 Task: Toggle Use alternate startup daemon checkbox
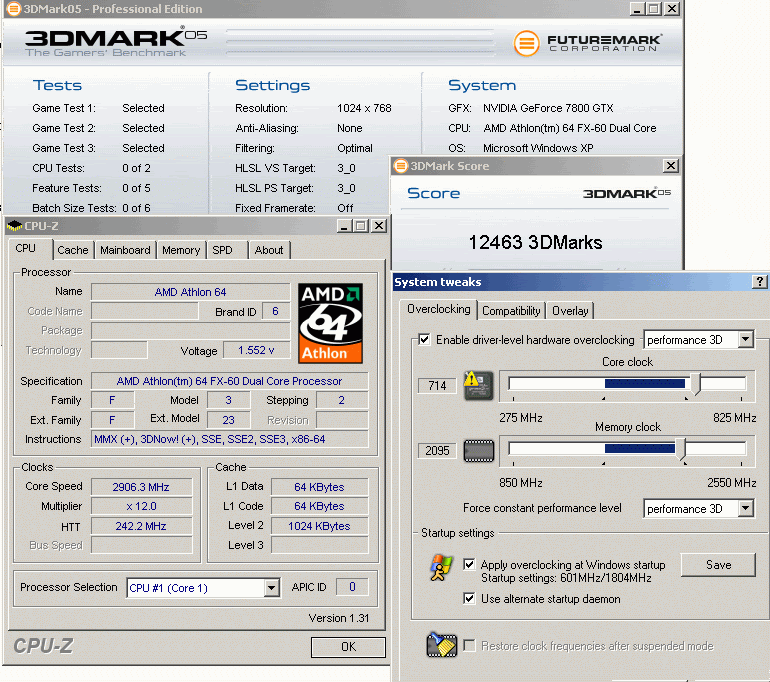pyautogui.click(x=469, y=599)
